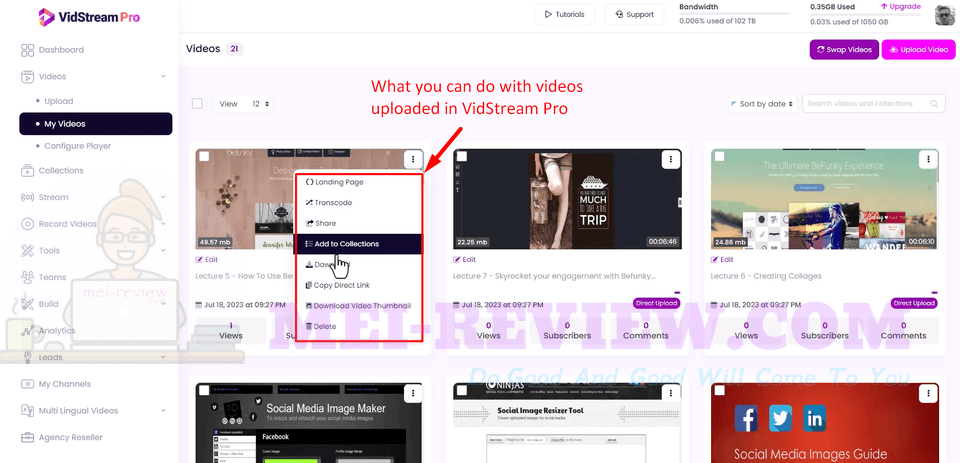The height and width of the screenshot is (463, 960).
Task: Choose Copy Direct Link menu entry
Action: [x=358, y=285]
